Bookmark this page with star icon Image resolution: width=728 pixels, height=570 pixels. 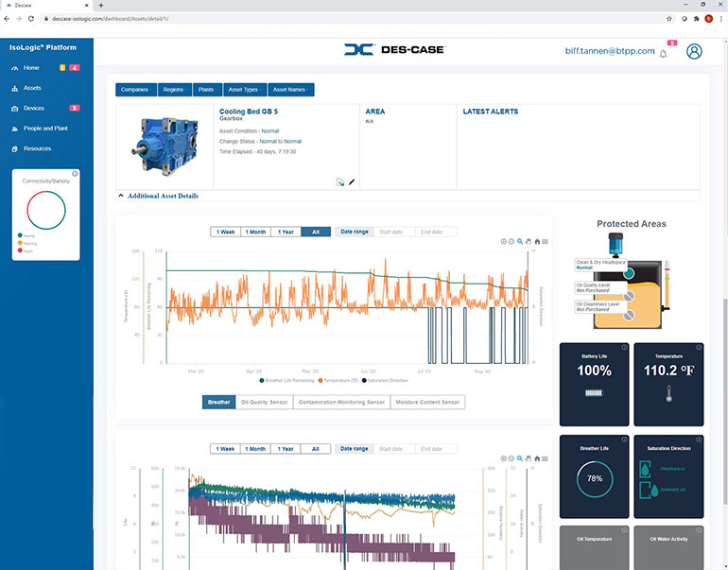(x=669, y=19)
